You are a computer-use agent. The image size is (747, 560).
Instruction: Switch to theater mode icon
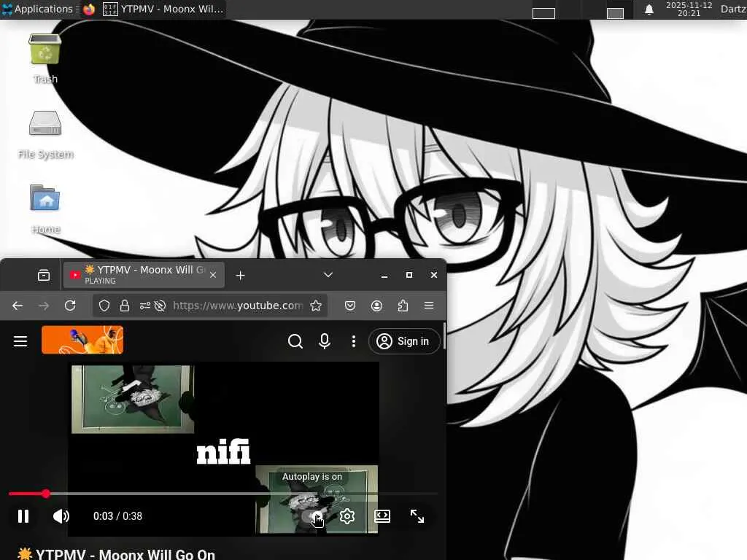[382, 516]
